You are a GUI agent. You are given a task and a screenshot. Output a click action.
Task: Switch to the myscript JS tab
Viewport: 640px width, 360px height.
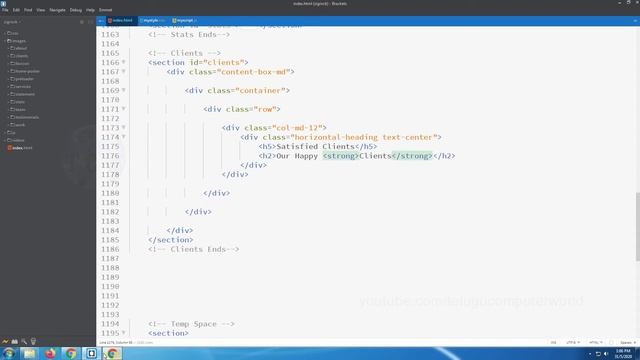point(184,20)
